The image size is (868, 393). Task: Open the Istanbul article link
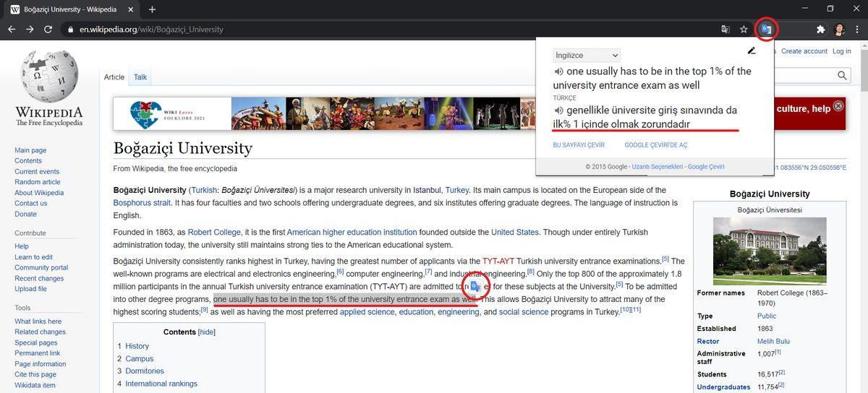[427, 190]
